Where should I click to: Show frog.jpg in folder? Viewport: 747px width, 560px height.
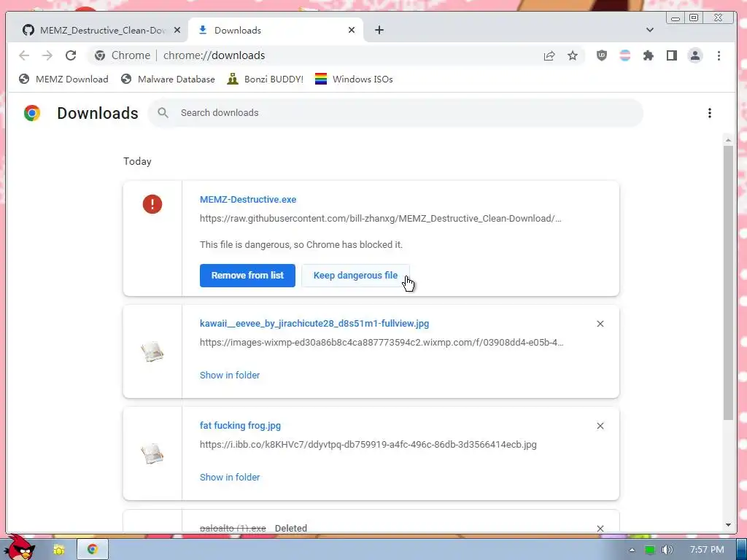point(230,477)
